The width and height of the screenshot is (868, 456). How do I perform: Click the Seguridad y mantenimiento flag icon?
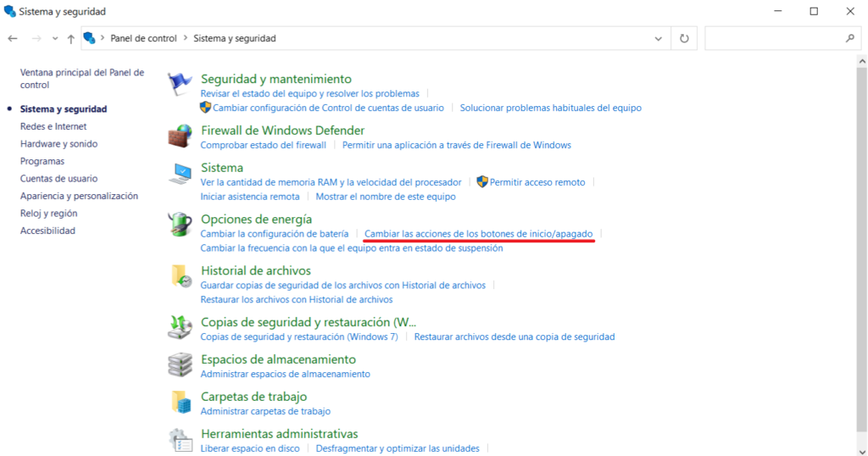[x=180, y=85]
